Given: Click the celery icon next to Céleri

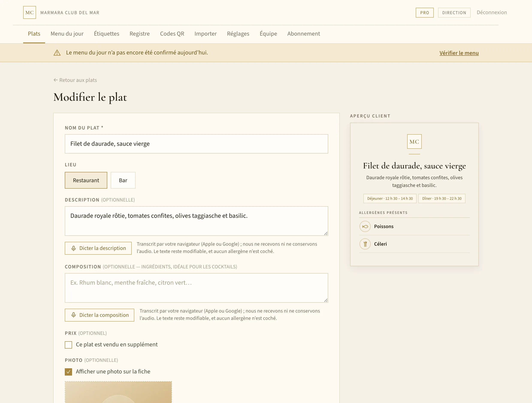Looking at the screenshot, I should [x=365, y=244].
